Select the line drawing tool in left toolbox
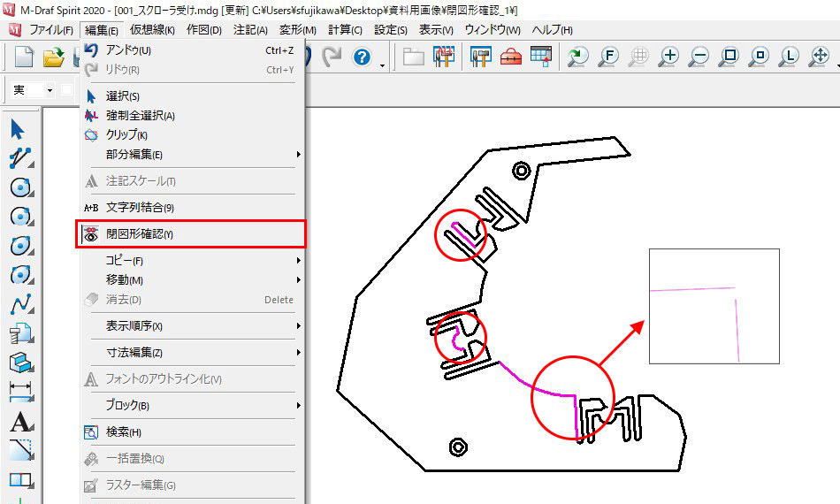 (x=21, y=158)
